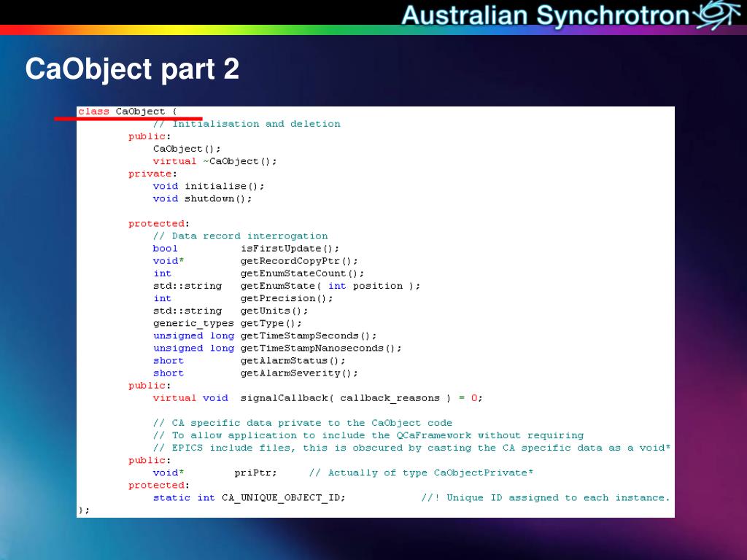
Task: Click the closing "};" of the class
Action: click(x=84, y=510)
